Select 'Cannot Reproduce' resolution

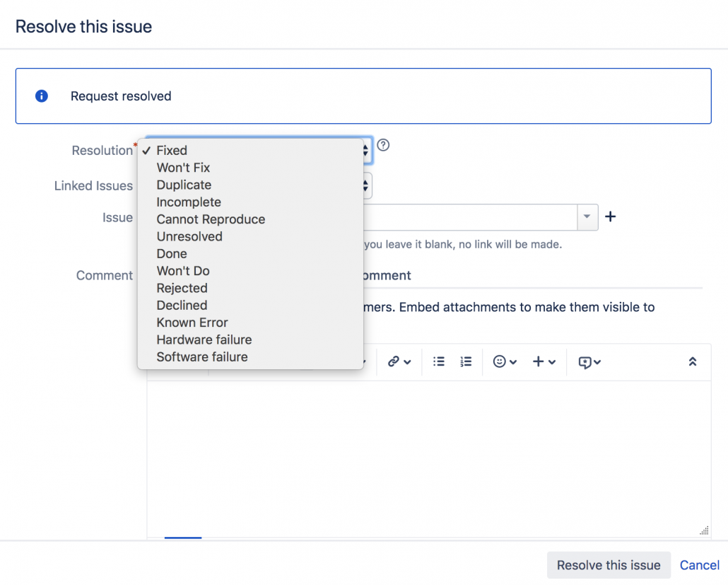pos(211,219)
